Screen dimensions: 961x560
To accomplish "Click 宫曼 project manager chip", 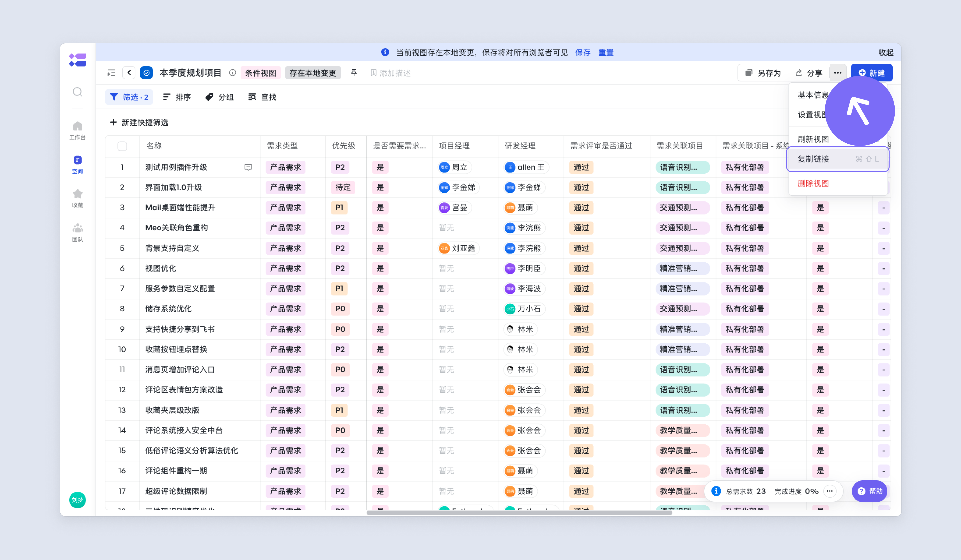I will [455, 208].
